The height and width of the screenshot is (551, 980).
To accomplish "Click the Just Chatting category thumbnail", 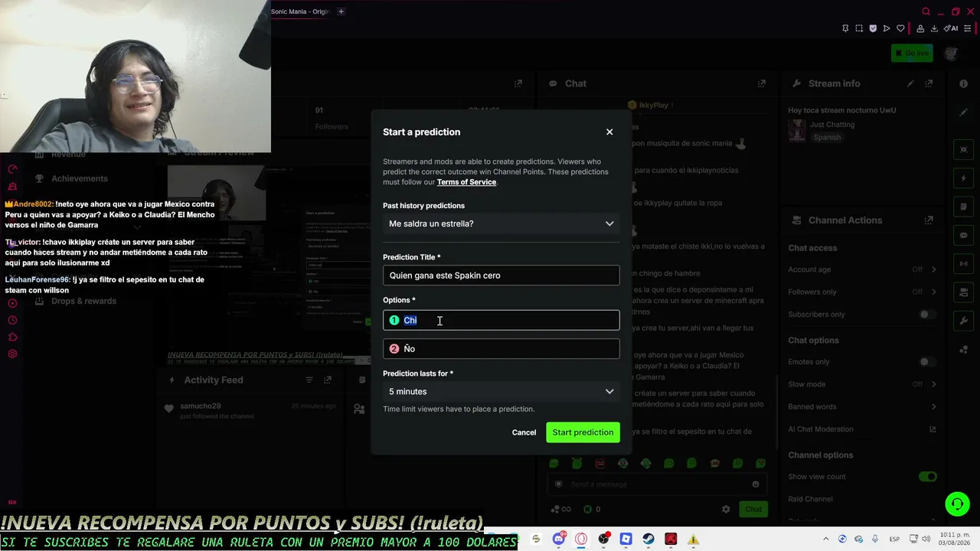I will click(x=797, y=131).
